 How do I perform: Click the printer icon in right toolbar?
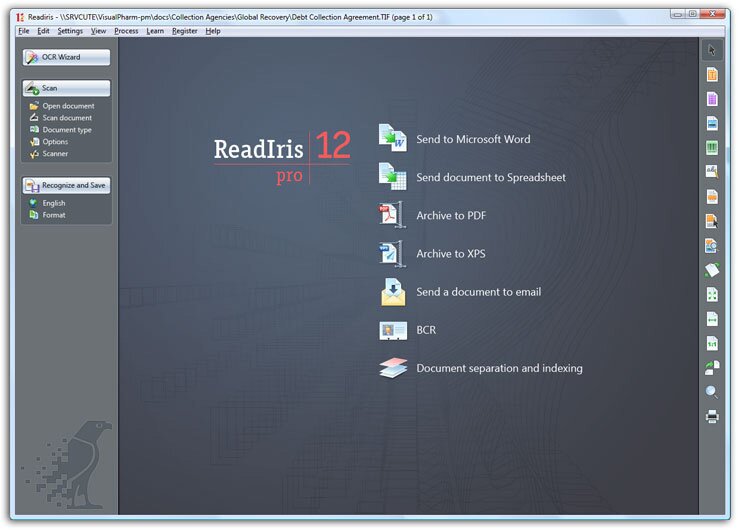(712, 416)
